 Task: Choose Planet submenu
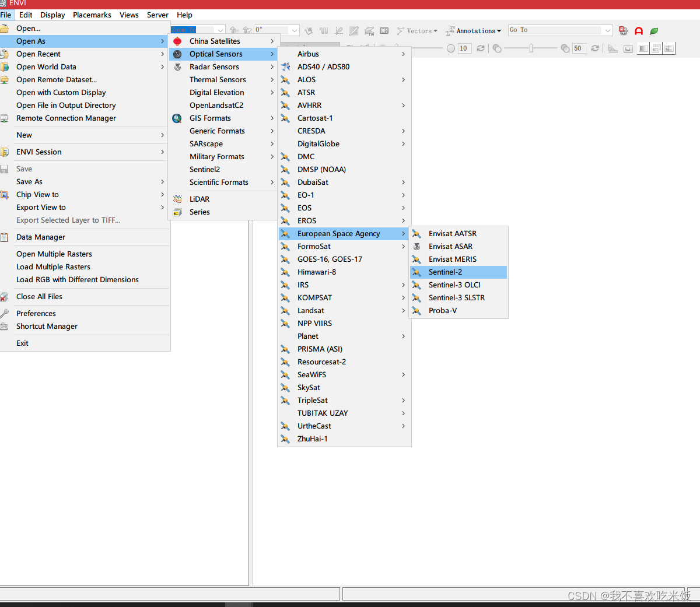coord(344,336)
